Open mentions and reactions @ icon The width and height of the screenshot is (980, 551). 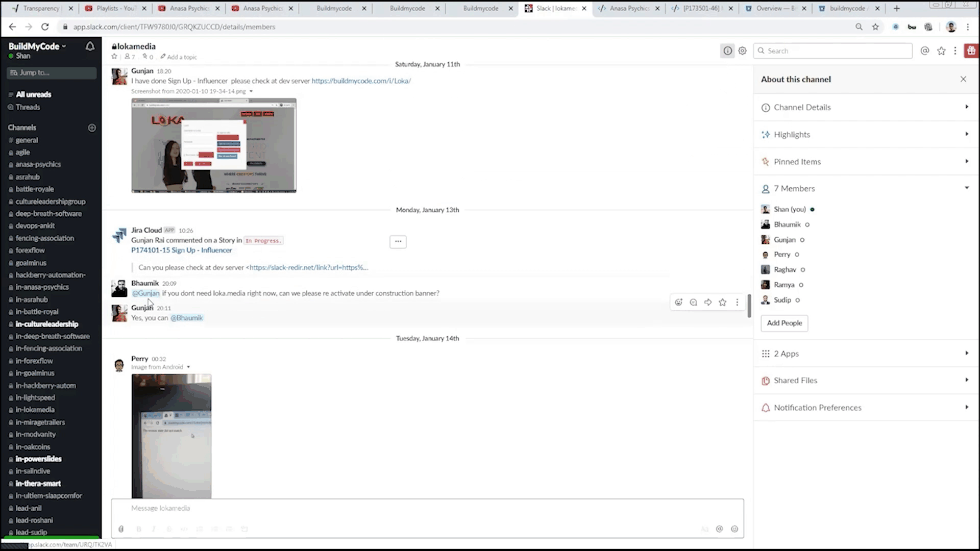click(924, 51)
